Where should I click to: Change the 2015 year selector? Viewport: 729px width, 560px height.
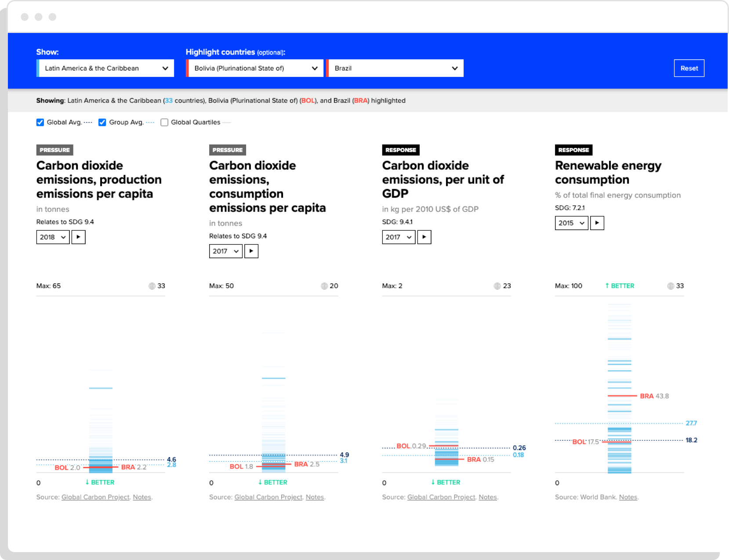(x=571, y=223)
